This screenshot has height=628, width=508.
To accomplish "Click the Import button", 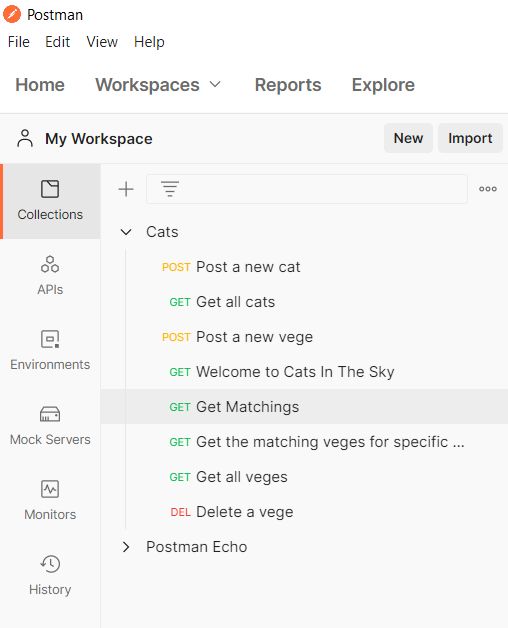I will (470, 138).
